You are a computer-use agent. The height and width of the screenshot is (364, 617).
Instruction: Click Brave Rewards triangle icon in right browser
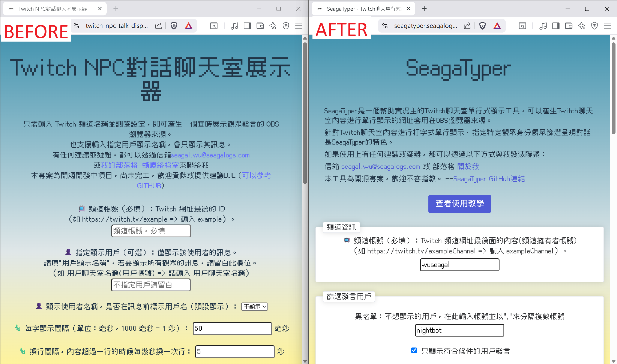(497, 26)
